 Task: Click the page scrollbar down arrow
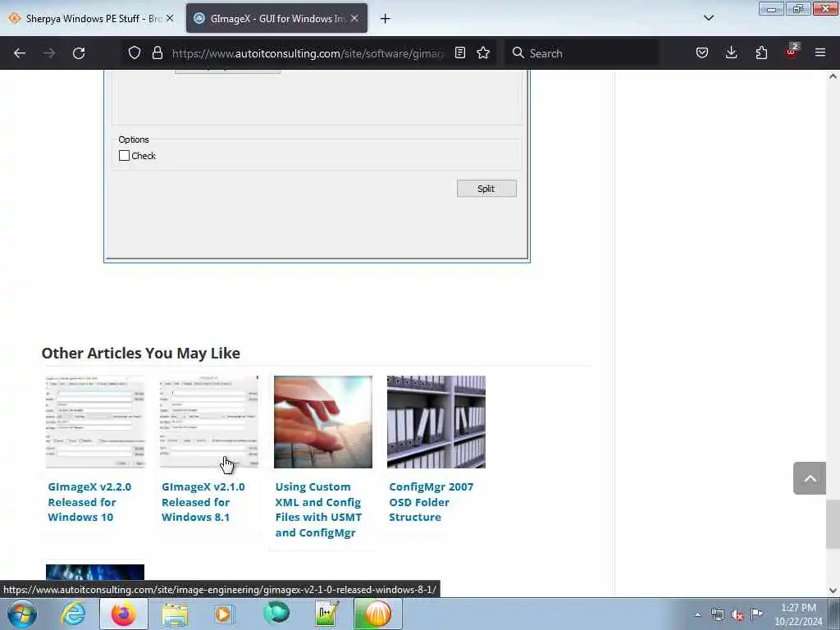point(833,591)
